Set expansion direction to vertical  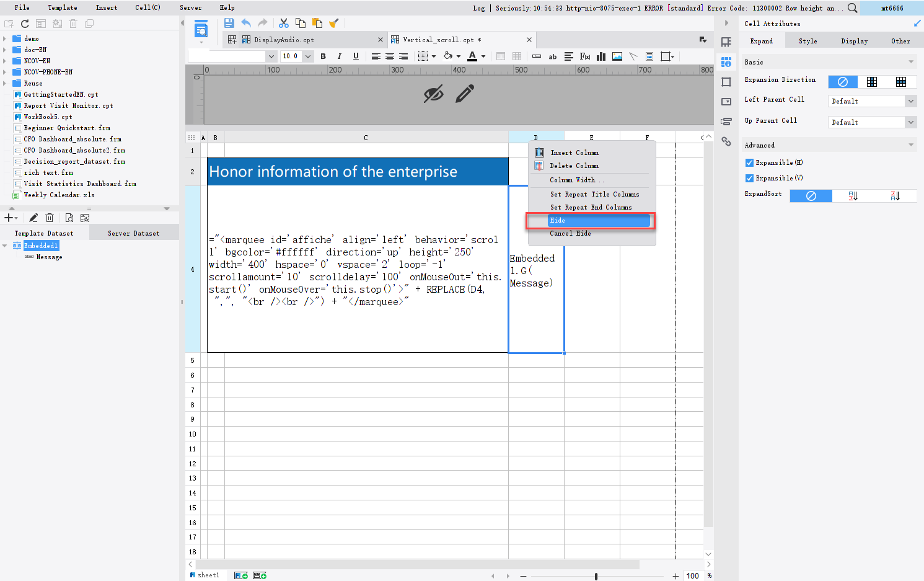pos(872,82)
